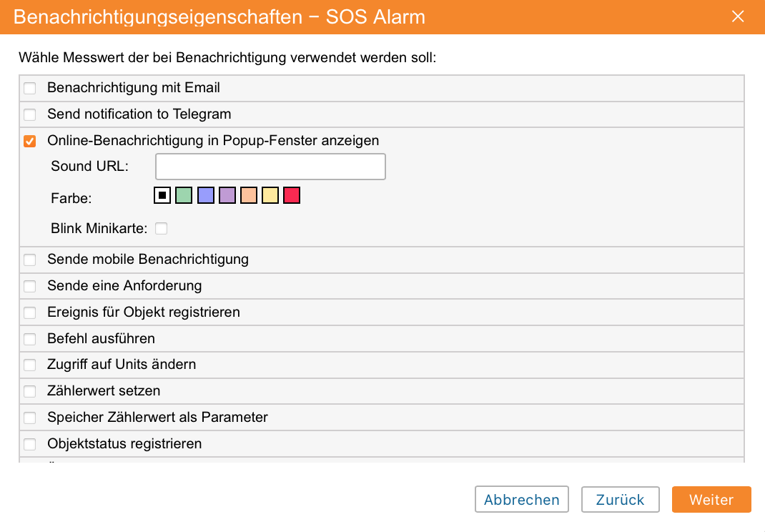Select the purple color swatch

pos(227,195)
